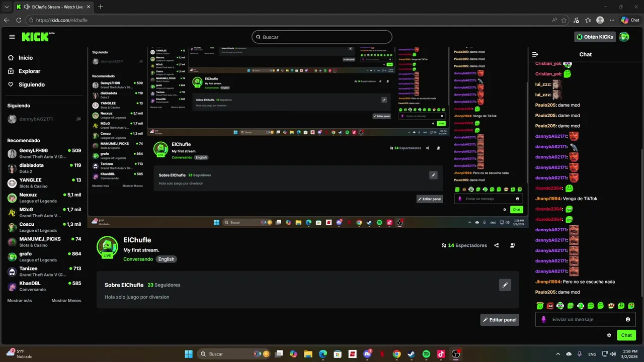The width and height of the screenshot is (644, 362).
Task: Open Edge read aloud icon
Action: 554,20
